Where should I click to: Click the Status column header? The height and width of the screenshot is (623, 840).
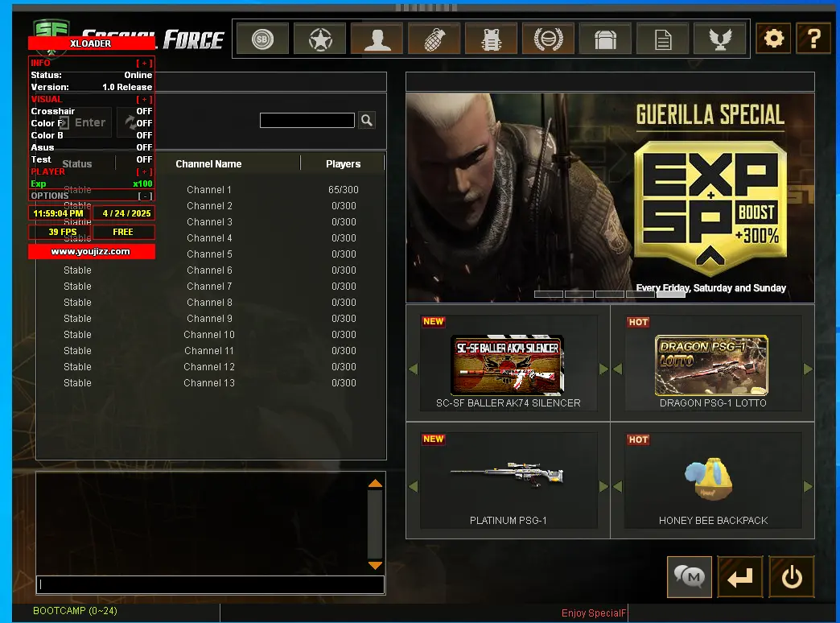point(77,164)
